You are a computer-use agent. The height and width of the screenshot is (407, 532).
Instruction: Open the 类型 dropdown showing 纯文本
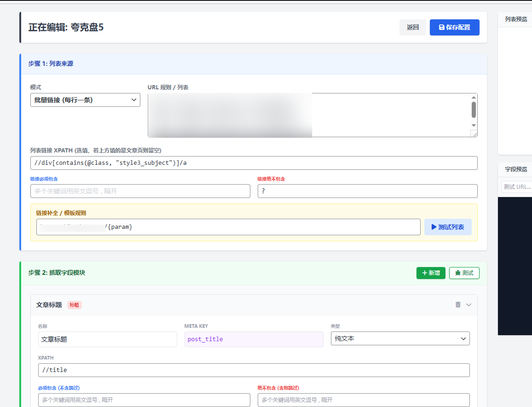pos(400,338)
